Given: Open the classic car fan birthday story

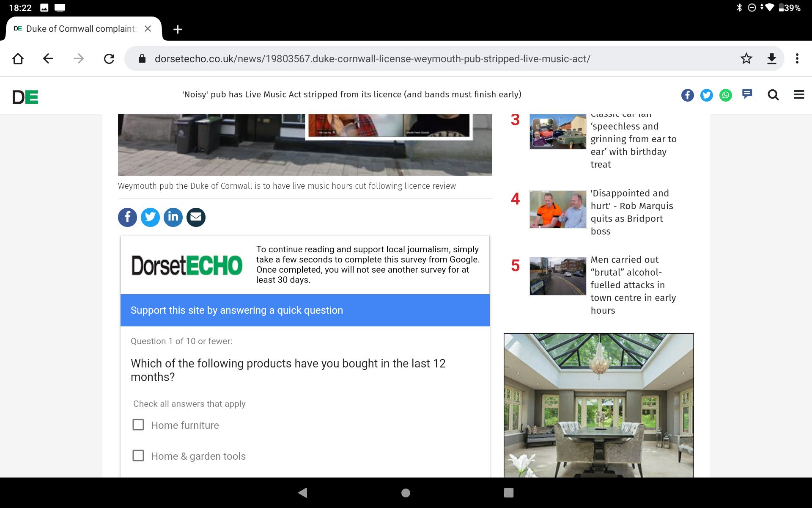Looking at the screenshot, I should (633, 142).
